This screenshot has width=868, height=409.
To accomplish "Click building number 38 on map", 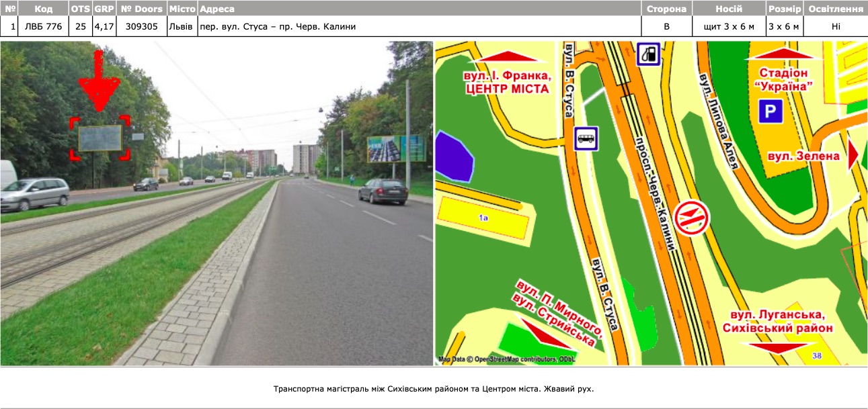I will tap(816, 355).
